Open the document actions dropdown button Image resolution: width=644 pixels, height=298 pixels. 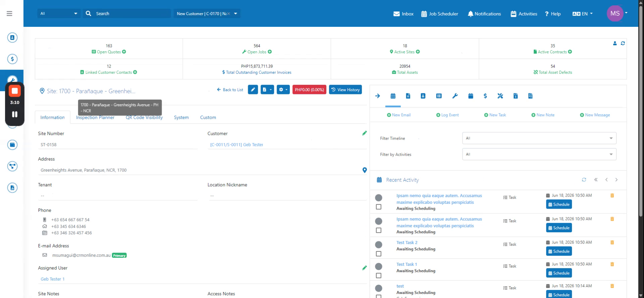pyautogui.click(x=267, y=90)
